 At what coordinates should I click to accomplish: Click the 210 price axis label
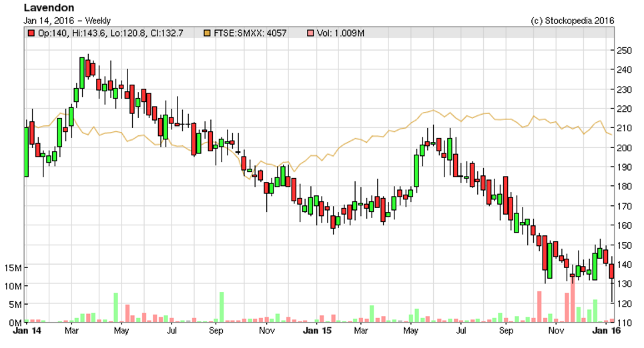624,129
